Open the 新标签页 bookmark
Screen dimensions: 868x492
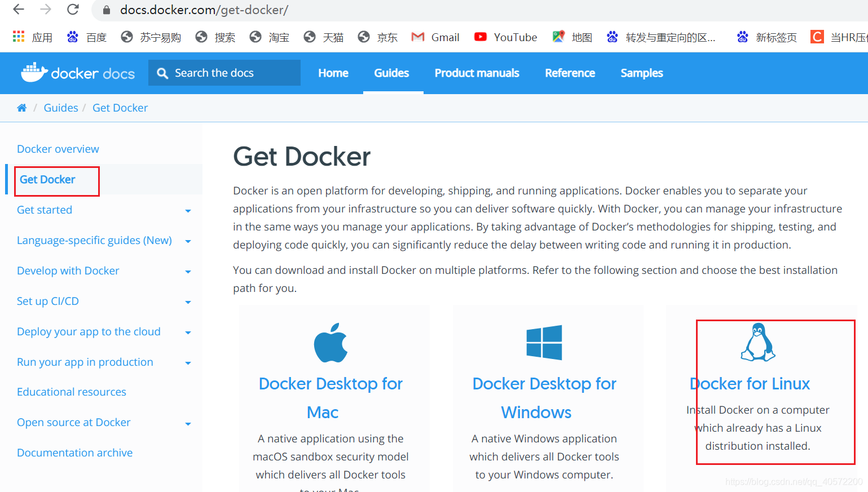pyautogui.click(x=766, y=37)
